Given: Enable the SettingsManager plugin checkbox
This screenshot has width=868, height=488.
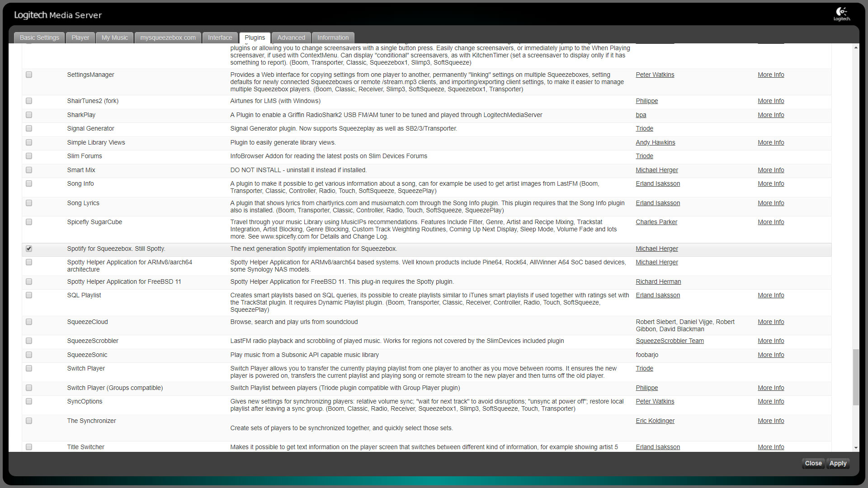Looking at the screenshot, I should pos(29,75).
